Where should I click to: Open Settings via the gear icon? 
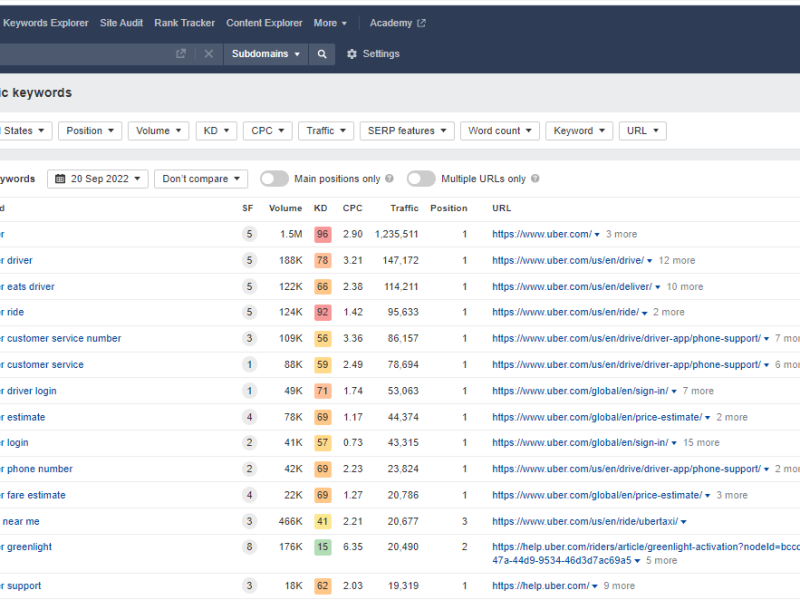351,54
